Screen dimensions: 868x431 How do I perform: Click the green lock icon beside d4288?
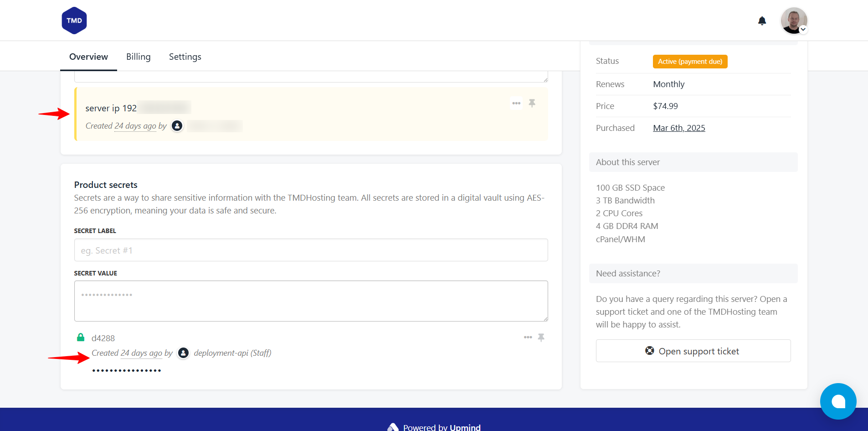(x=81, y=338)
